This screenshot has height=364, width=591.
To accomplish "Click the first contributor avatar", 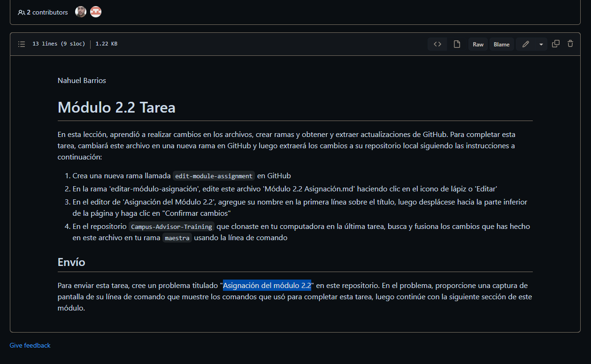I will pos(80,12).
